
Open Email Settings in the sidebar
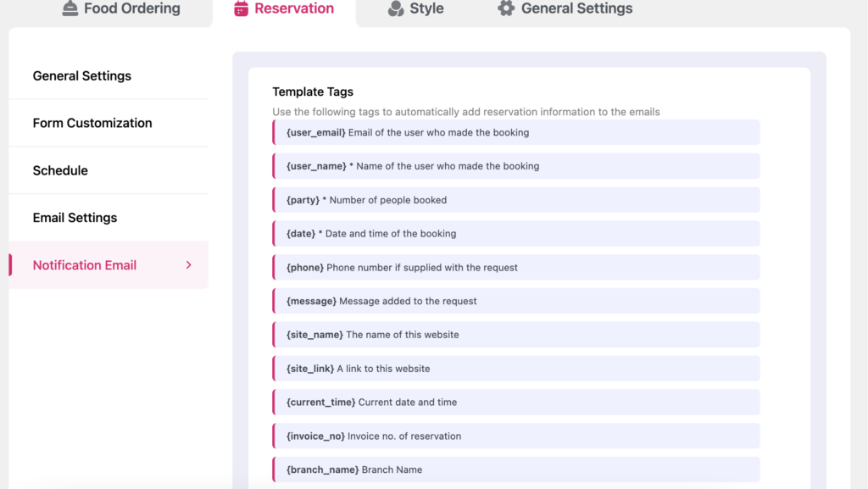[75, 218]
